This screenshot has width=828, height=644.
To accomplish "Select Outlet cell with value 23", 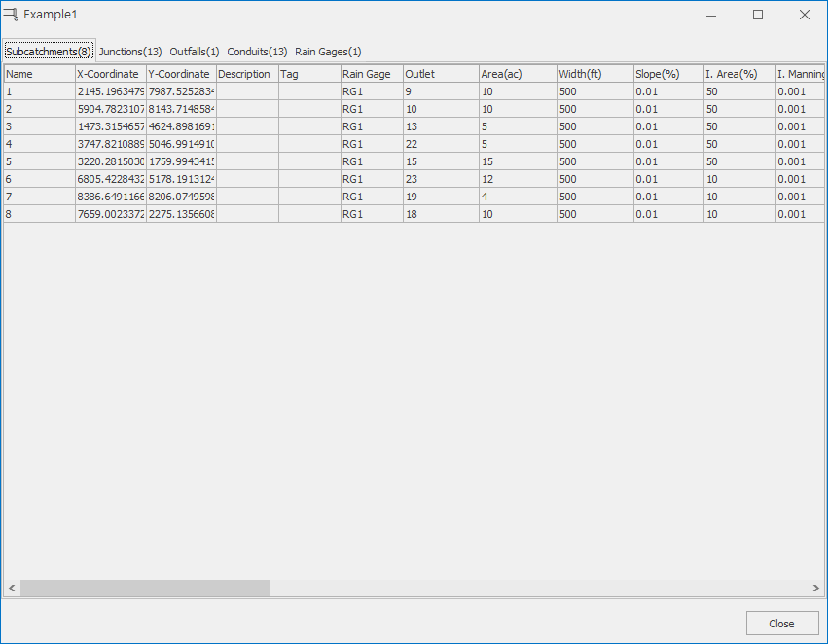I will (441, 178).
